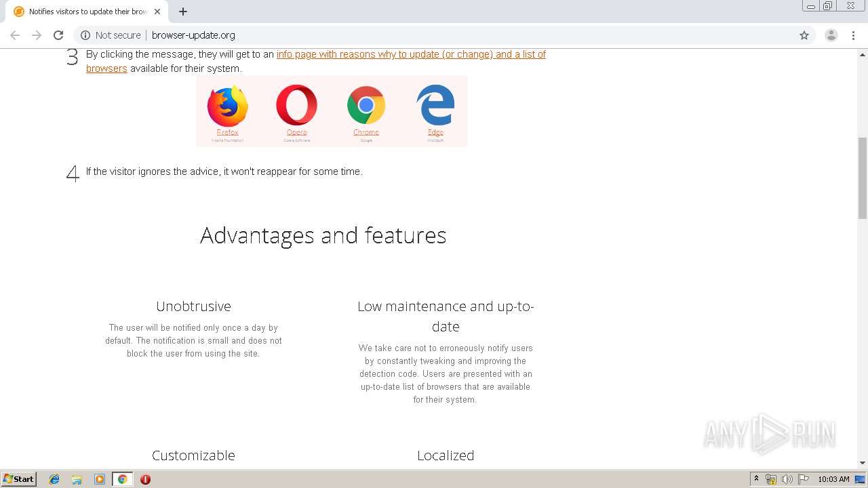Click the Low maintenance and up-to-date heading
The height and width of the screenshot is (488, 868).
[446, 317]
